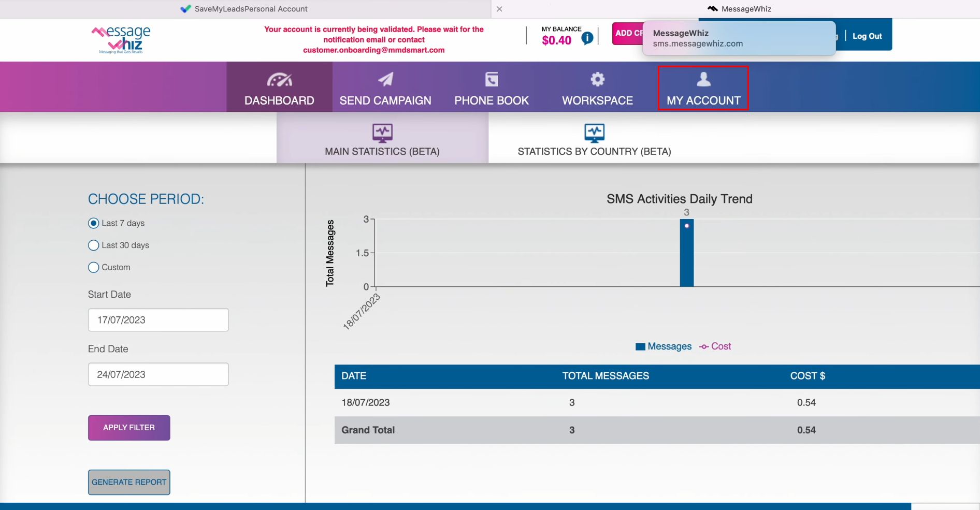Click the Send Campaign paper plane icon

[385, 79]
